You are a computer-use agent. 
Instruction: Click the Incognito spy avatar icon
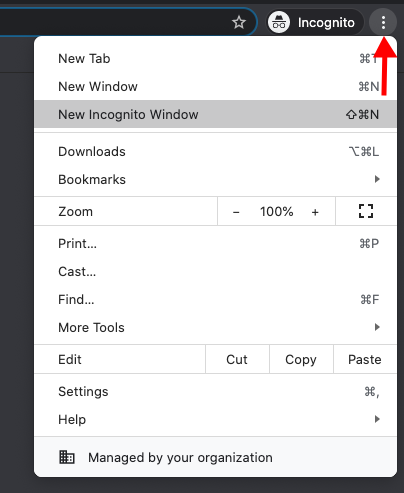[279, 22]
